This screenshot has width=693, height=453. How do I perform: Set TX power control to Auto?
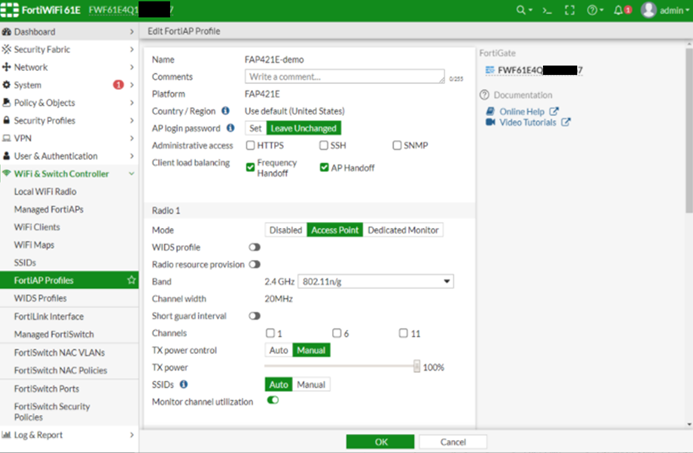point(278,350)
